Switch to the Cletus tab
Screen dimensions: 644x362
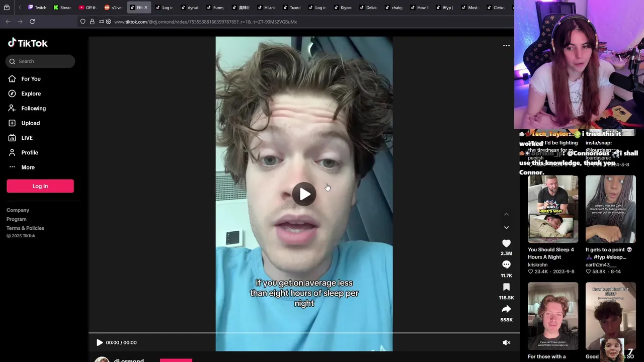pos(495,8)
